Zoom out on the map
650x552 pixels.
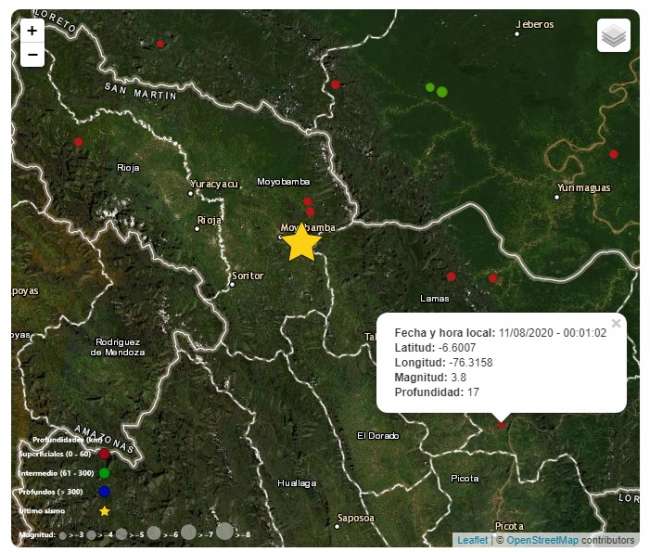(x=32, y=55)
